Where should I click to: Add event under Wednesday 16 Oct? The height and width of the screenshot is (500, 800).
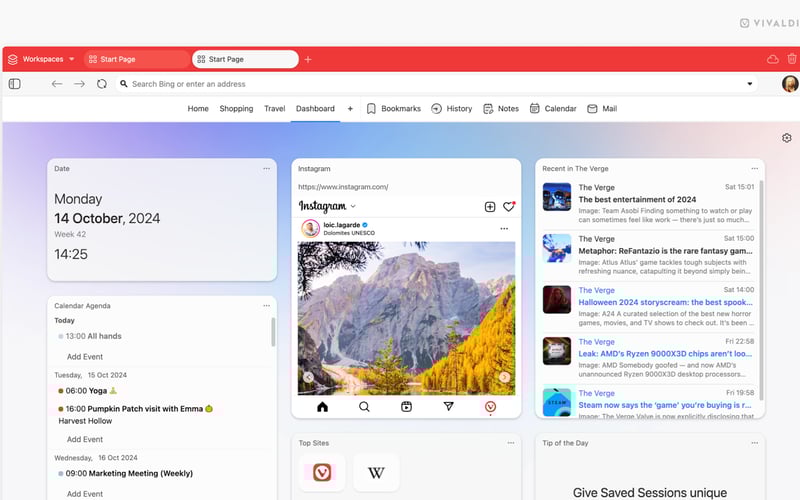[85, 494]
